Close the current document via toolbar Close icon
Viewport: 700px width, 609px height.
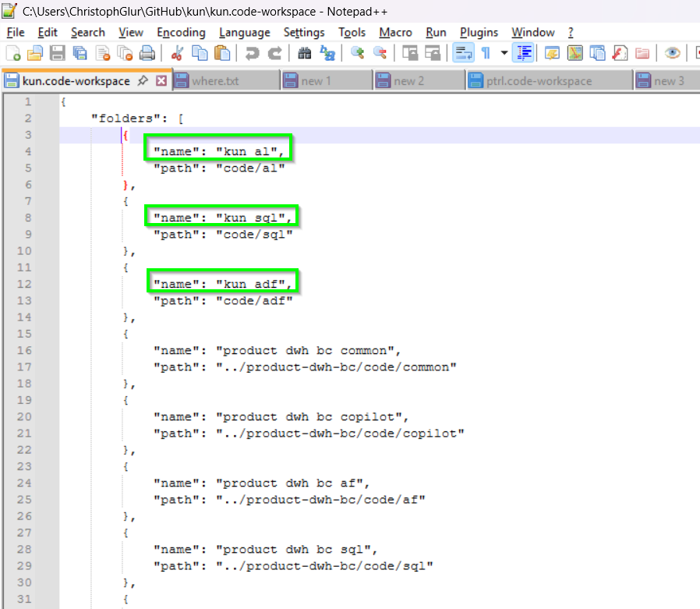pyautogui.click(x=103, y=53)
